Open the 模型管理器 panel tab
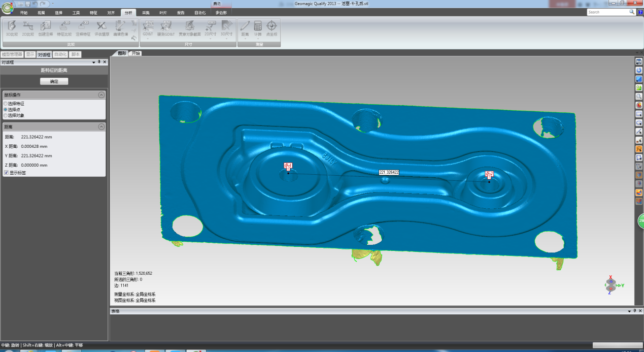 (x=12, y=54)
